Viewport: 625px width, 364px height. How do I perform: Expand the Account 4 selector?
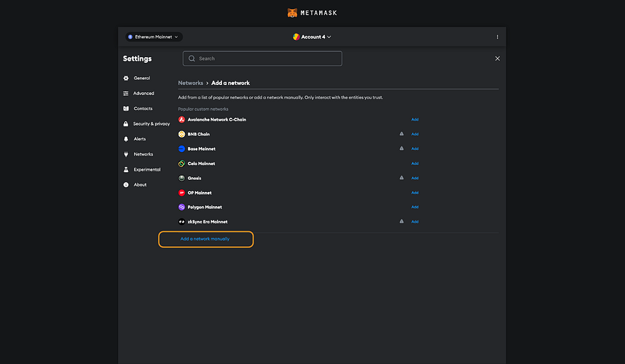312,36
